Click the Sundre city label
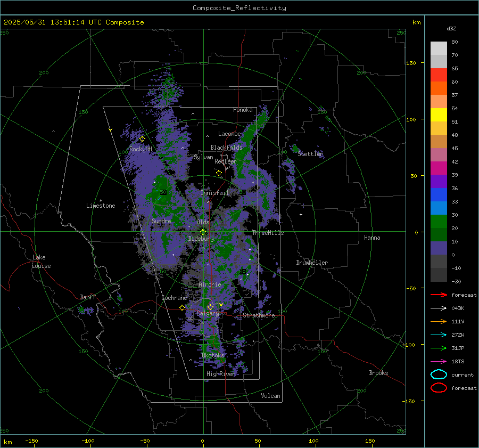The height and width of the screenshot is (448, 479). click(x=161, y=221)
